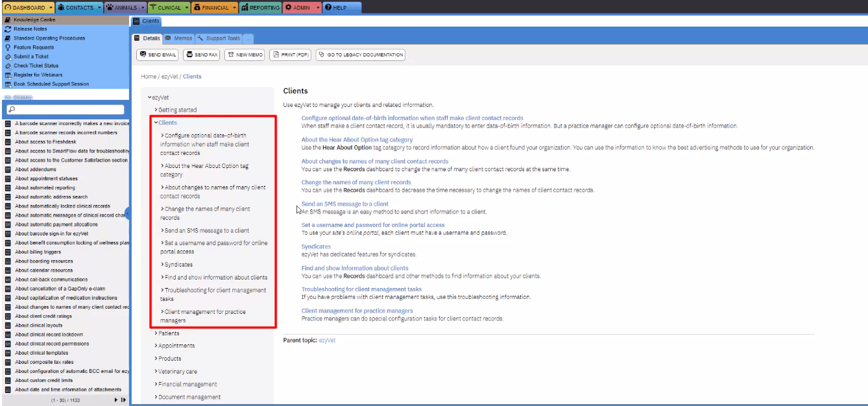This screenshot has width=868, height=406.
Task: Click inside the glossary search field
Action: 65,110
